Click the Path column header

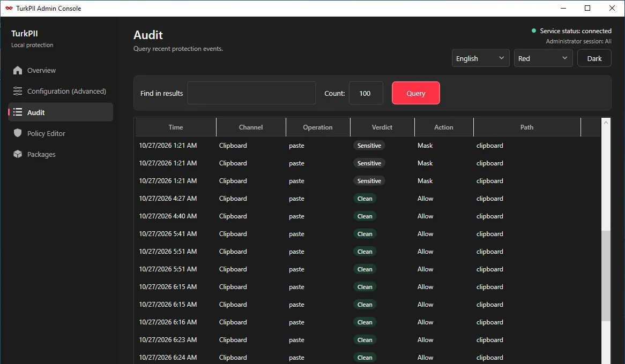click(x=526, y=127)
